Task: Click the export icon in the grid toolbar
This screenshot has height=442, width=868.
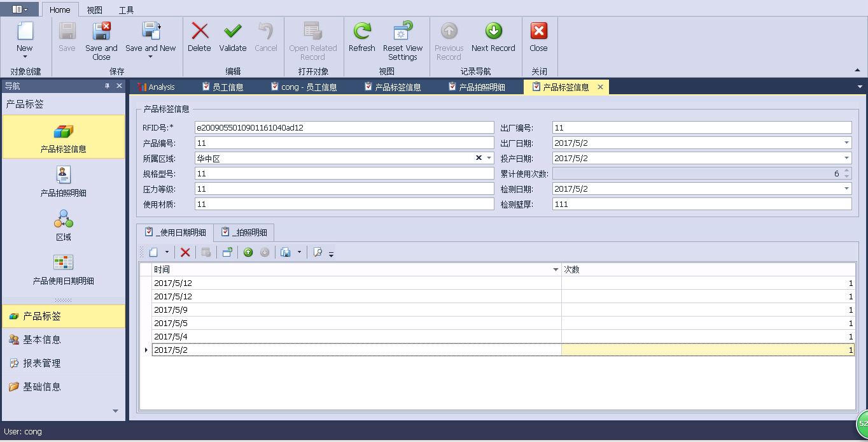Action: click(286, 252)
